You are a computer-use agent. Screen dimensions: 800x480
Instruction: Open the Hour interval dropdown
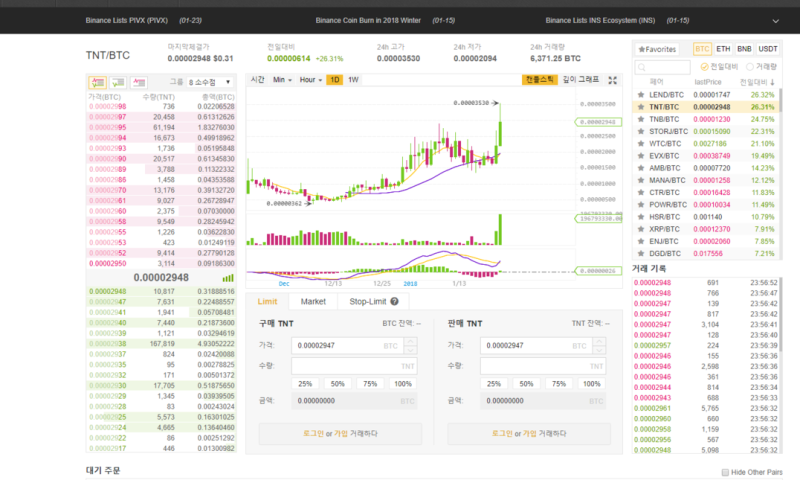(311, 80)
